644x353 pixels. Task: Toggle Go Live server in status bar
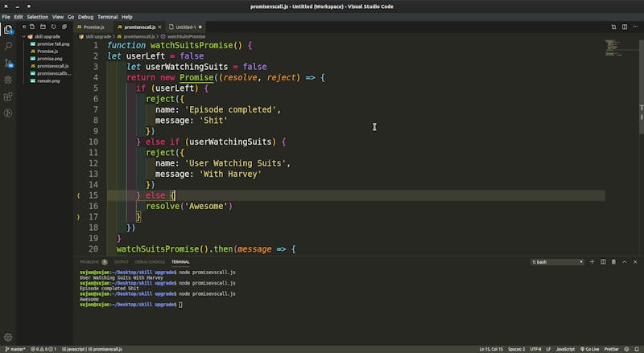coord(588,349)
